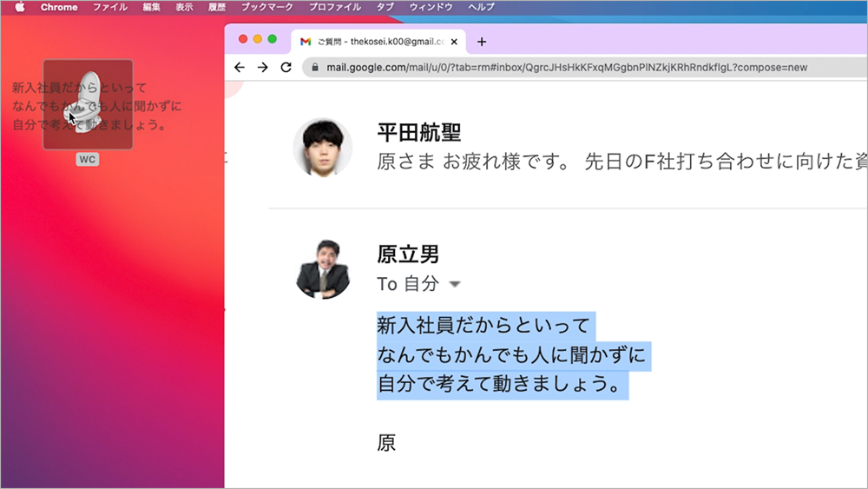Click the address bar URL field
This screenshot has width=868, height=489.
coord(564,67)
